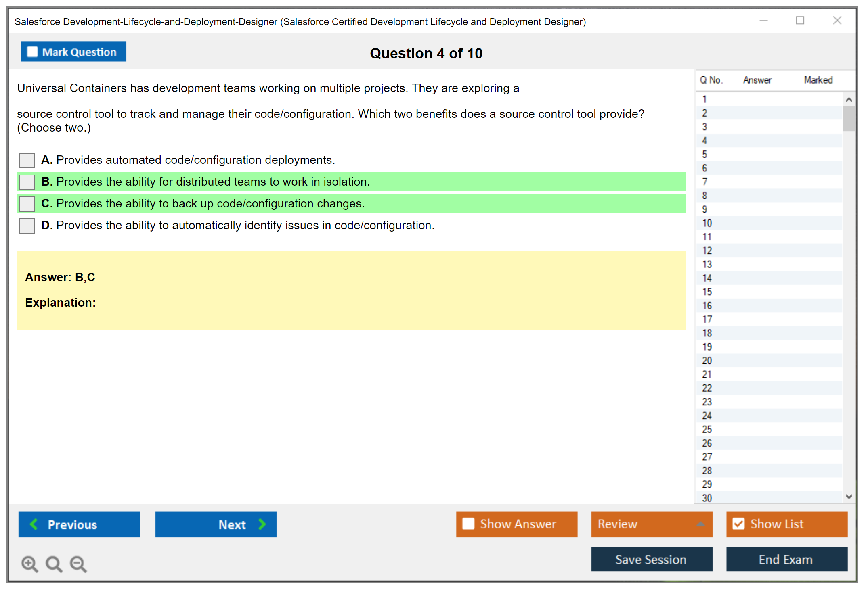Viewport: 868px width, 593px height.
Task: Click the green right arrow on Next
Action: 262,524
